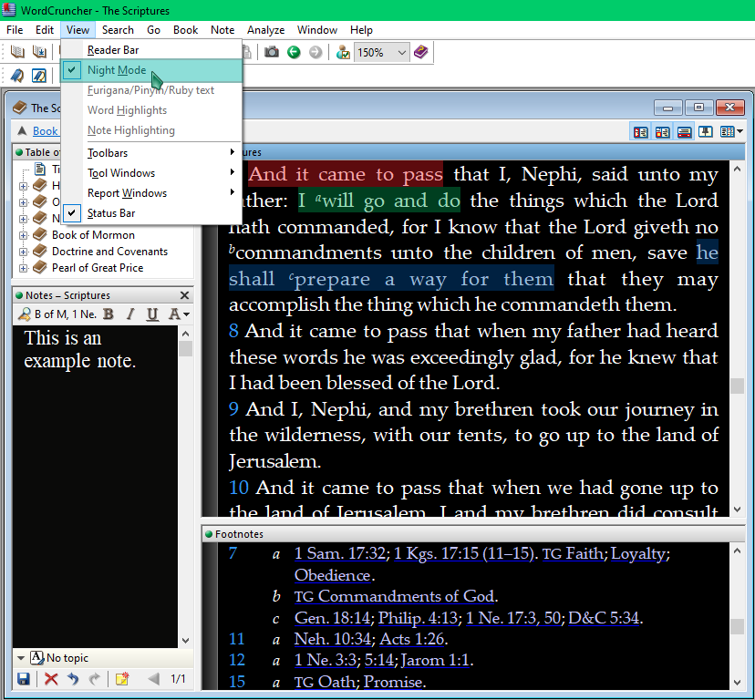Screen dimensions: 755x700
Task: Open the 150% zoom combo box
Action: coord(381,52)
